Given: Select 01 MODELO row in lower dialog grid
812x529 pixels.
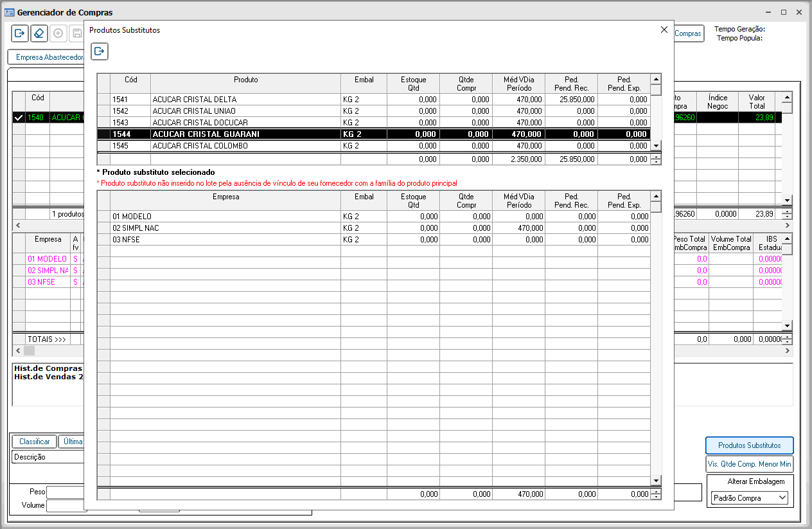Looking at the screenshot, I should tap(373, 217).
